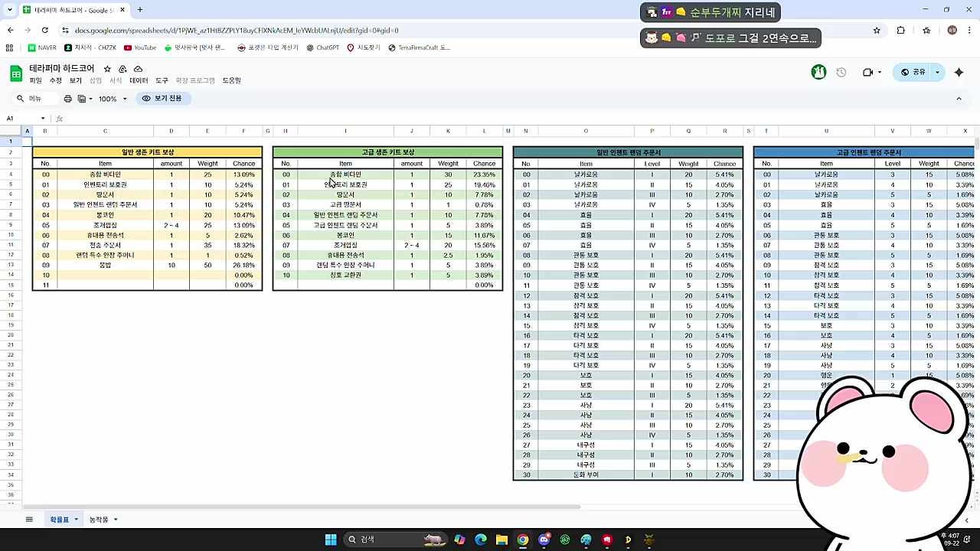Toggle the 보기 전용 view-only mode
This screenshot has height=551, width=980.
coord(162,99)
